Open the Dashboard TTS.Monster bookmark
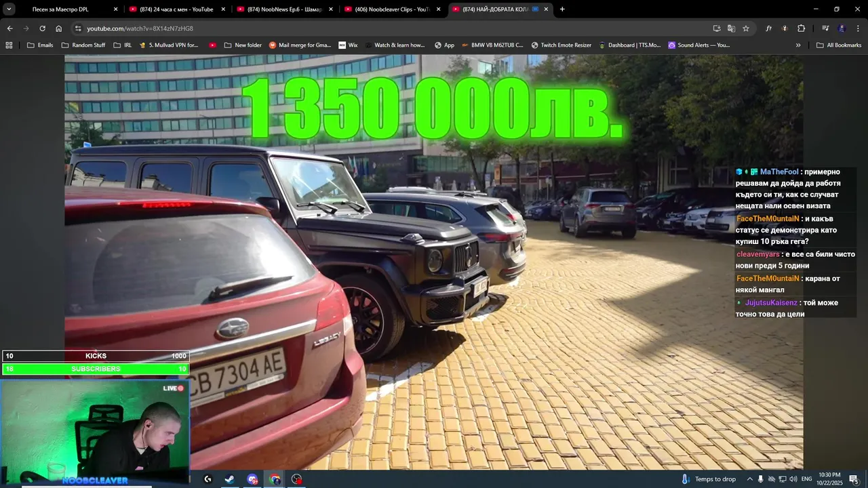 pyautogui.click(x=629, y=45)
